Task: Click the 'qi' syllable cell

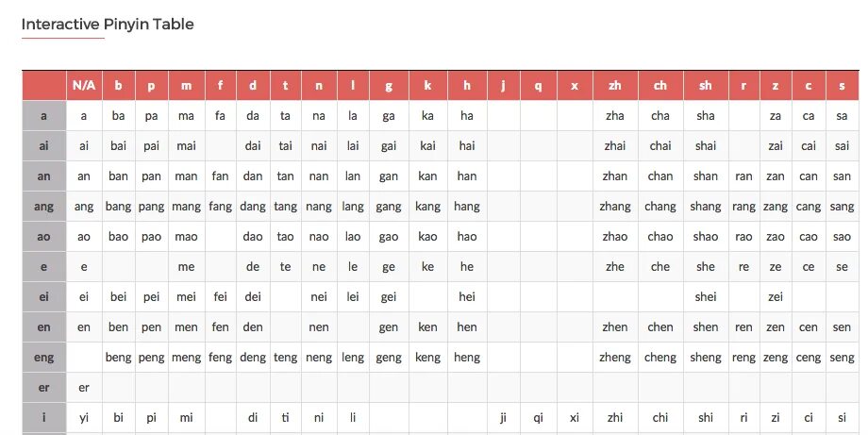Action: coord(539,418)
